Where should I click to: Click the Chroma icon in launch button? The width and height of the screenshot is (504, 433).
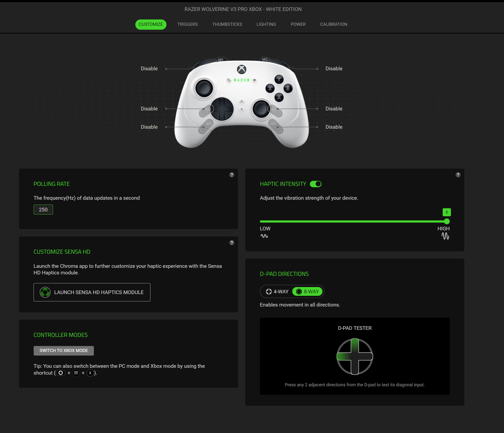pos(45,292)
